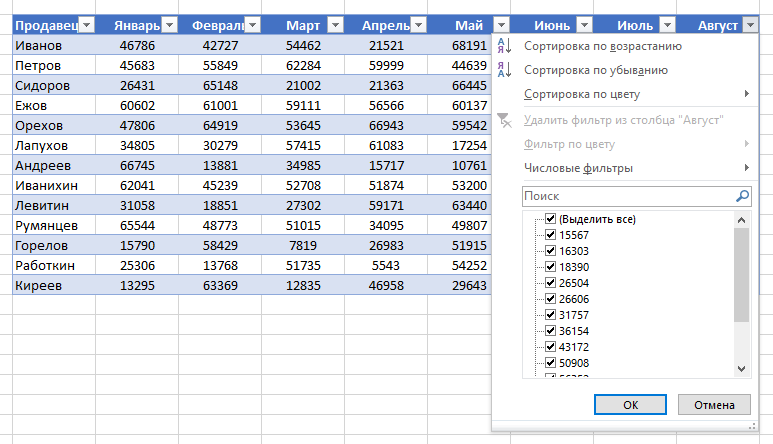Choose Сортировка по возрастанию

[x=602, y=46]
